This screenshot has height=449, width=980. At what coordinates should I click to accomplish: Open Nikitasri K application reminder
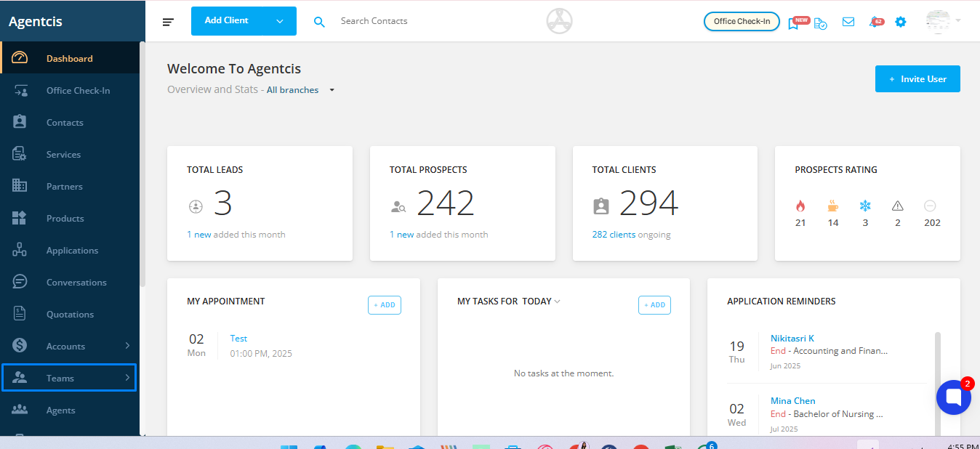[x=792, y=339]
